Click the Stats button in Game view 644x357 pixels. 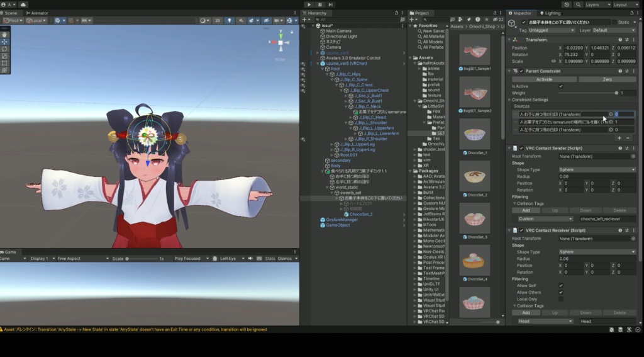(x=270, y=259)
